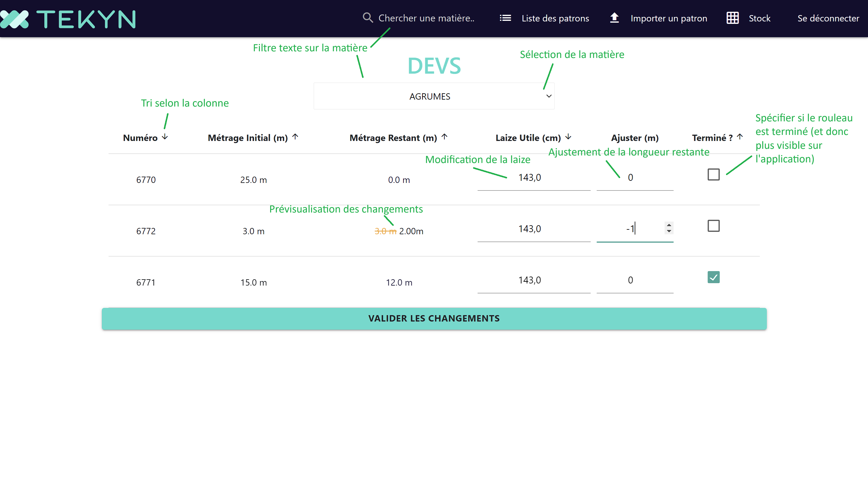Click the Stock grid icon

click(733, 18)
